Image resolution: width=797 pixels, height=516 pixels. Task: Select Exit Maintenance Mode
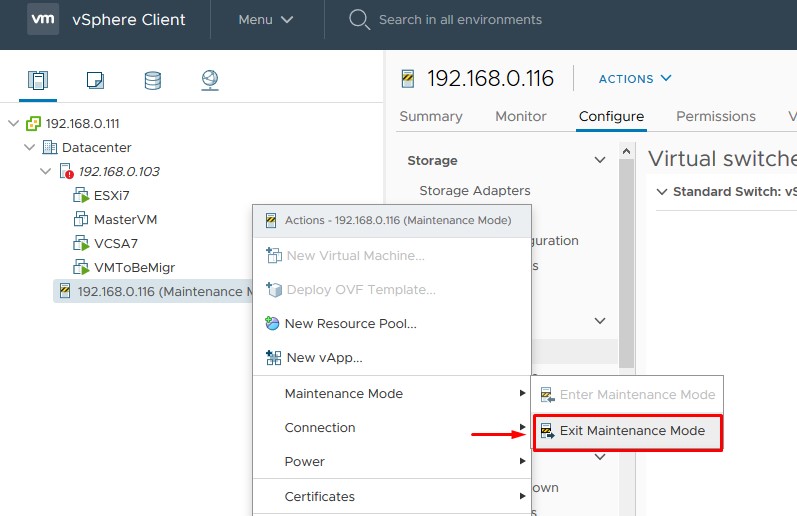[627, 431]
